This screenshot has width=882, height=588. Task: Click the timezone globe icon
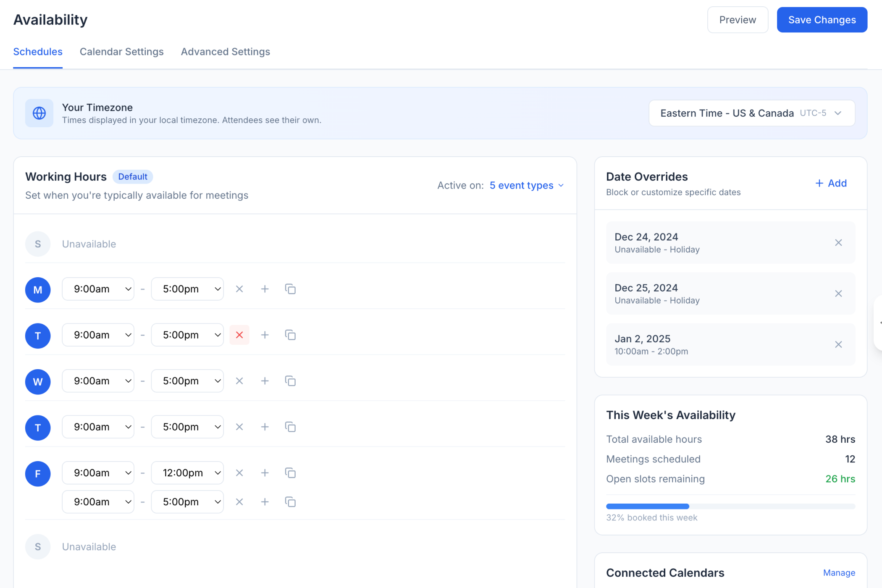(x=39, y=113)
